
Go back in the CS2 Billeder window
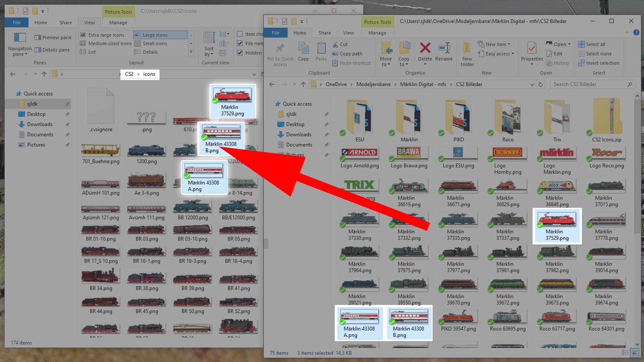click(272, 84)
